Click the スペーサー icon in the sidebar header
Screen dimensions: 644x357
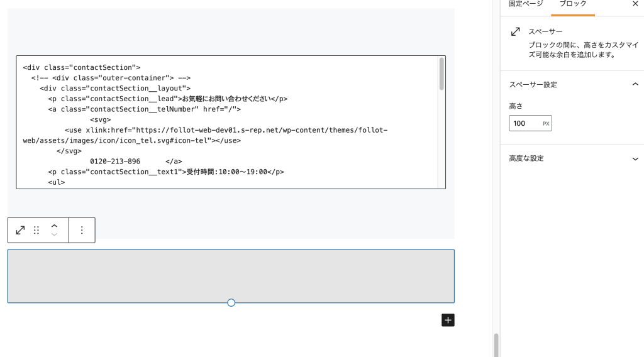coord(516,31)
